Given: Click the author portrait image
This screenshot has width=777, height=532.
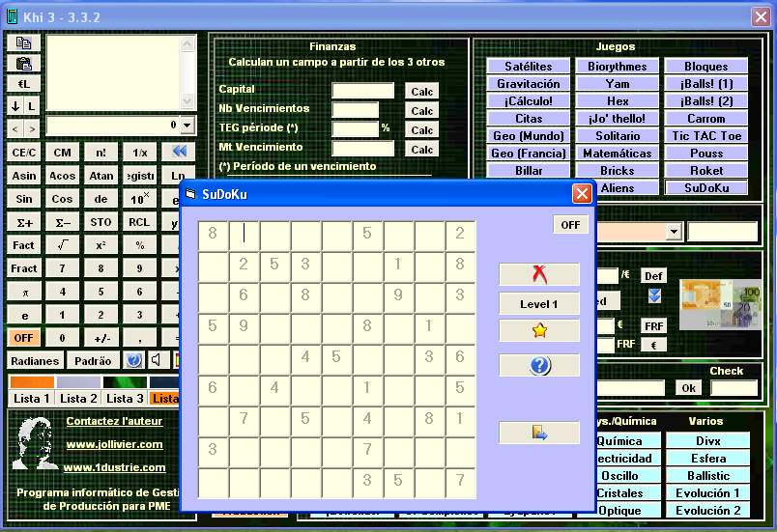Looking at the screenshot, I should pyautogui.click(x=34, y=443).
